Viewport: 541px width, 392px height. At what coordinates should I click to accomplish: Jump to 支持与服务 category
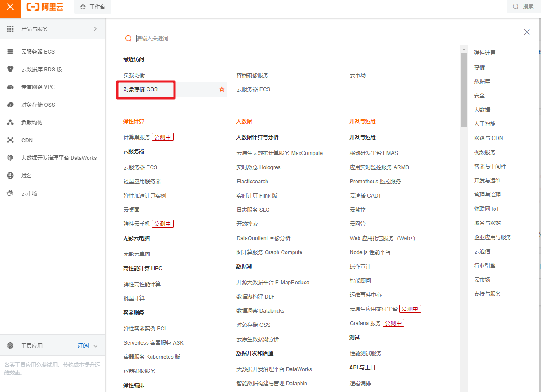487,294
